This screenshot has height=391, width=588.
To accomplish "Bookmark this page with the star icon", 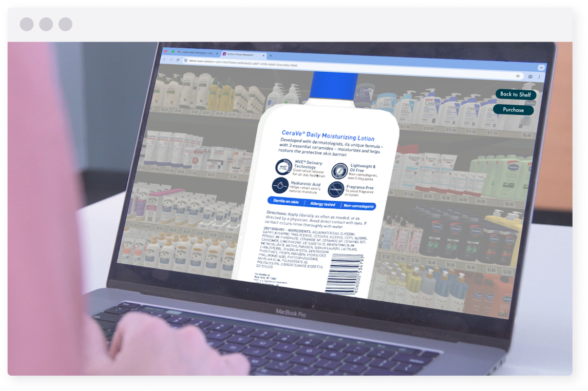I will pyautogui.click(x=518, y=75).
